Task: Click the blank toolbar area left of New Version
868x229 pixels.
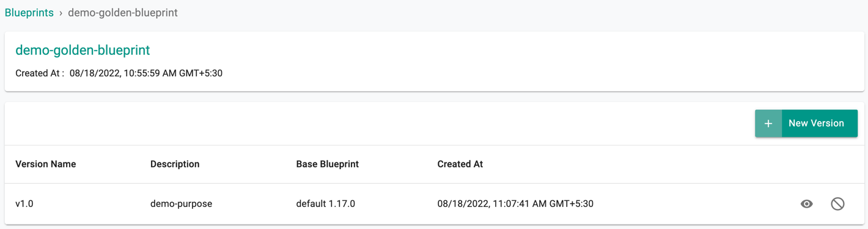Action: tap(379, 123)
